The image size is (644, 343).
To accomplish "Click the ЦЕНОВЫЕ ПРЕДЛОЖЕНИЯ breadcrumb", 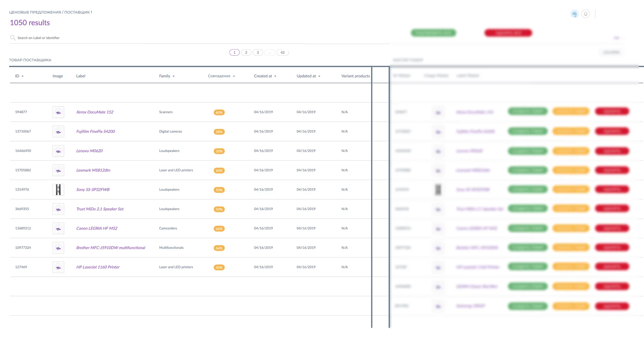I will (35, 12).
